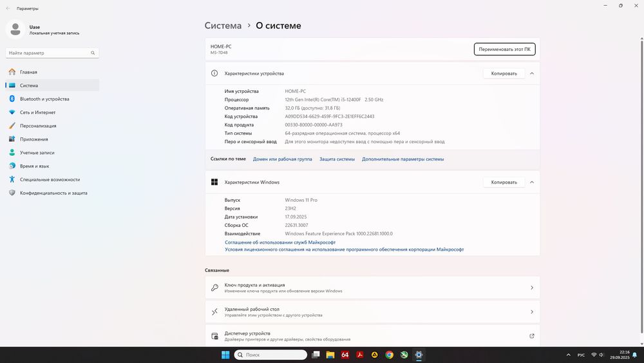Click the Wi-Fi network tray icon
The height and width of the screenshot is (363, 644).
point(594,355)
